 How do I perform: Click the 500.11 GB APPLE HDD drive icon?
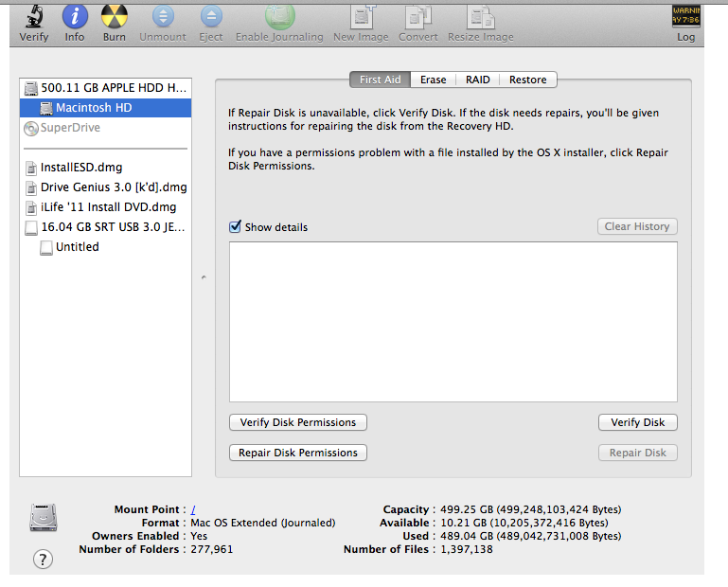click(31, 88)
